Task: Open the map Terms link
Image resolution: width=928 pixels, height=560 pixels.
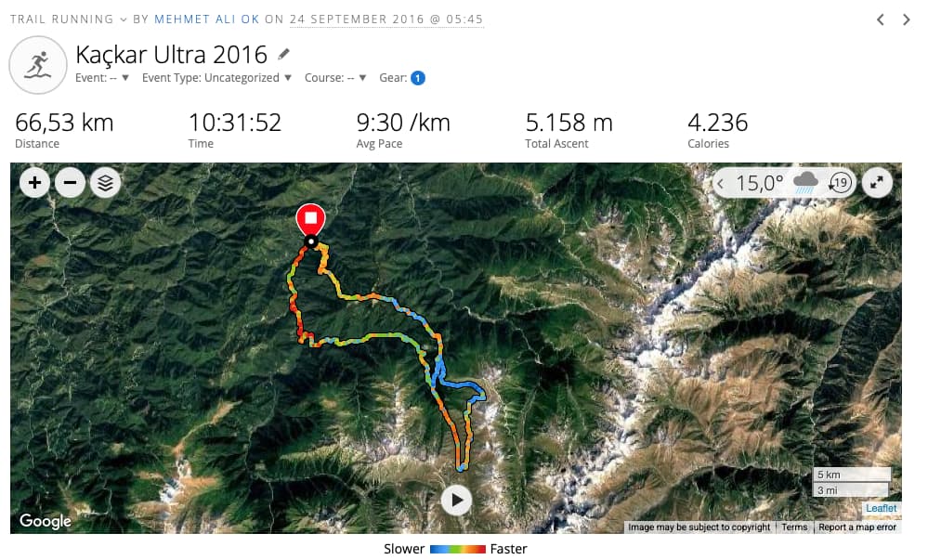Action: 794,527
